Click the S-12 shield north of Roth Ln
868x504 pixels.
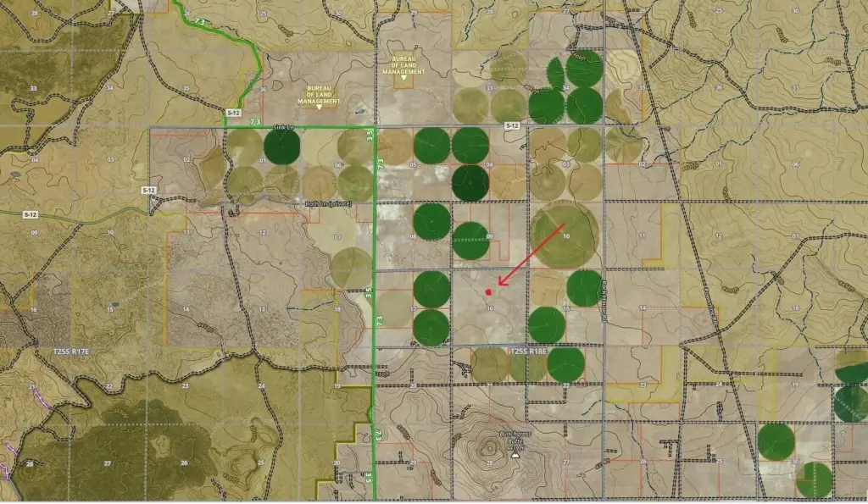point(148,190)
